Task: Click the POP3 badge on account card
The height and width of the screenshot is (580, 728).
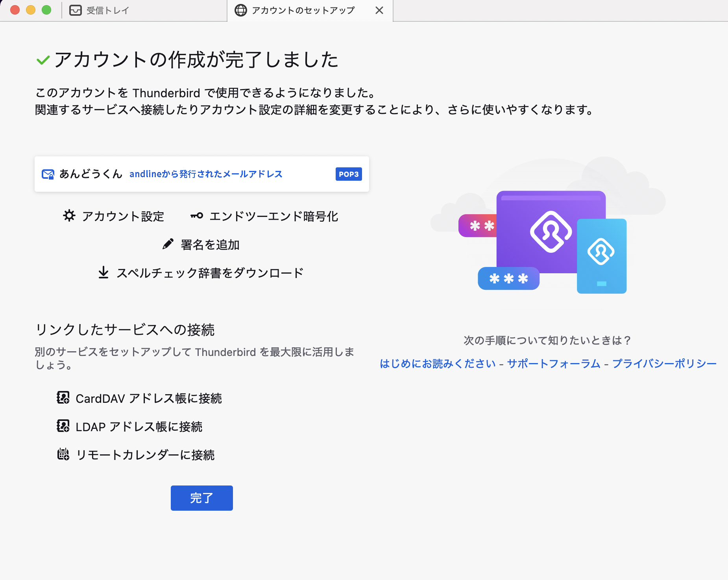Action: click(x=349, y=174)
